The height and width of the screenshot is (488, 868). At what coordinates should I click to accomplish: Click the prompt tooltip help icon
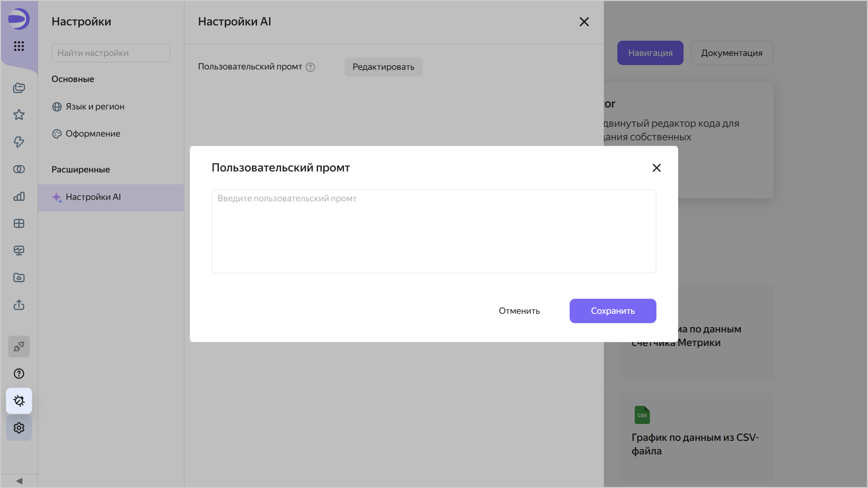tap(310, 67)
